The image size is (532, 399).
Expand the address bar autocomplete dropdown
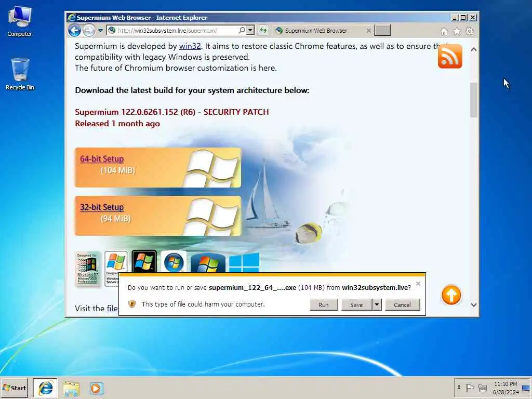250,30
